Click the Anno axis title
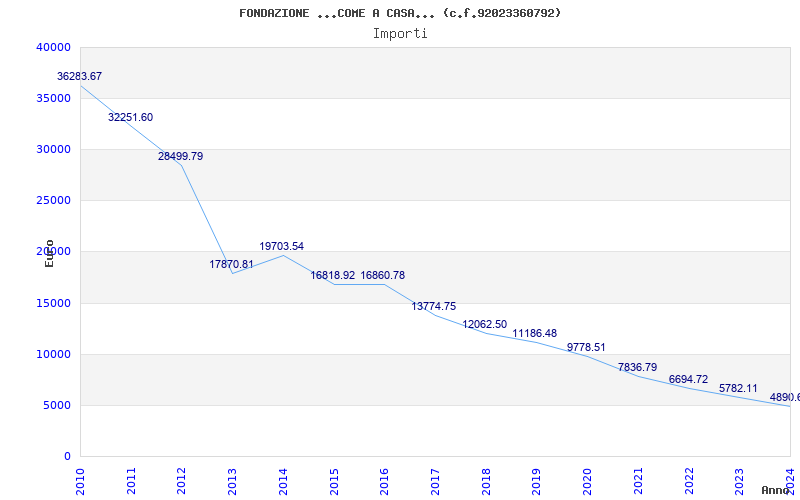 [774, 490]
